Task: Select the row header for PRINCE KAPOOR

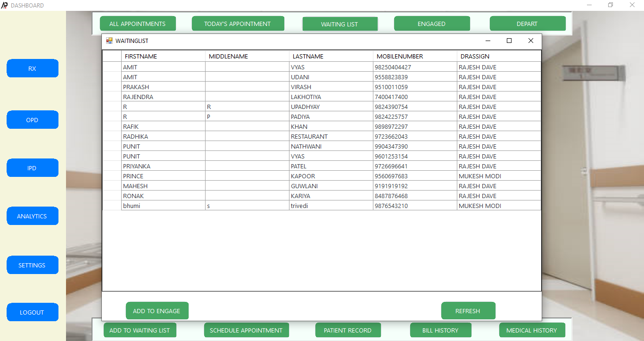Action: (x=112, y=176)
